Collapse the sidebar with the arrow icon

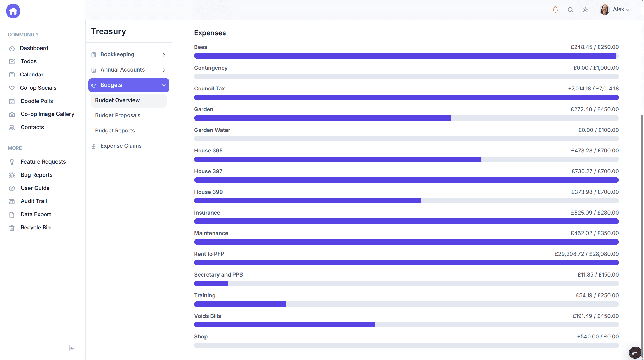coord(72,348)
